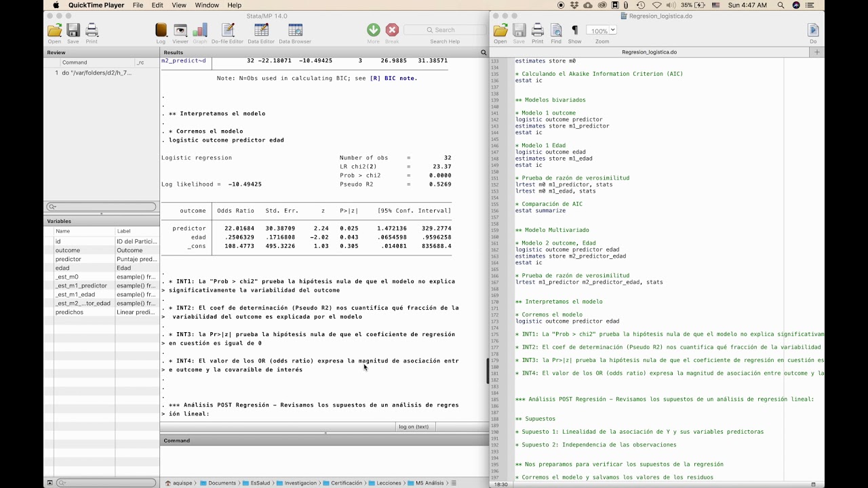
Task: Click the Results pane search magnifier
Action: [x=484, y=52]
